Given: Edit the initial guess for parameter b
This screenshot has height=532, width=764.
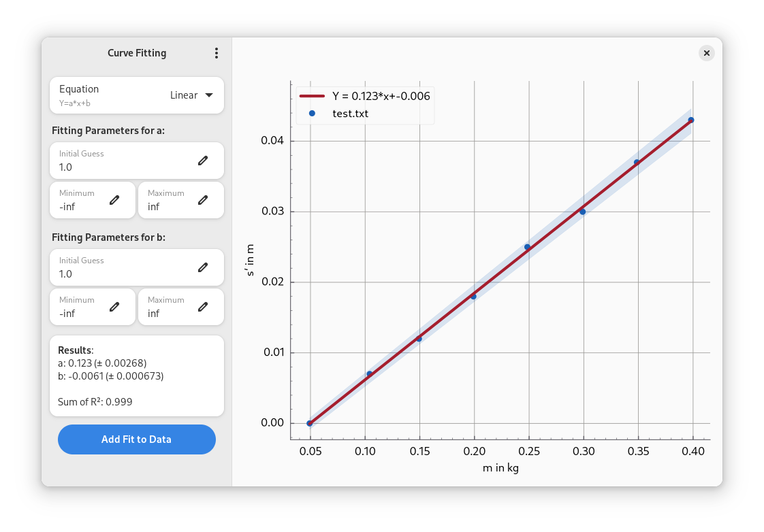Looking at the screenshot, I should click(x=202, y=267).
